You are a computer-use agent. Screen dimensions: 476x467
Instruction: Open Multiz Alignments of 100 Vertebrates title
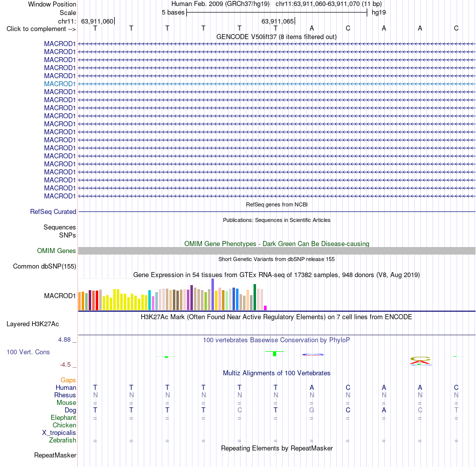pos(277,373)
